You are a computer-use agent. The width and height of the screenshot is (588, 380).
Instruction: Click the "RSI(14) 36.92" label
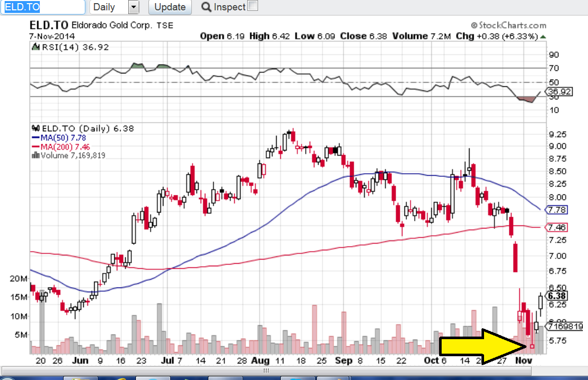(x=76, y=47)
